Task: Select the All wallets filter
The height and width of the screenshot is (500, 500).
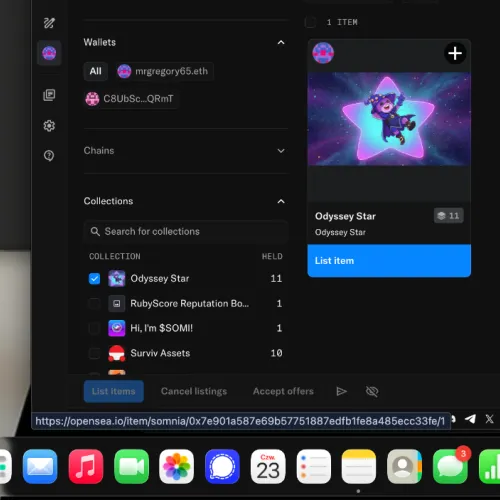Action: point(96,71)
